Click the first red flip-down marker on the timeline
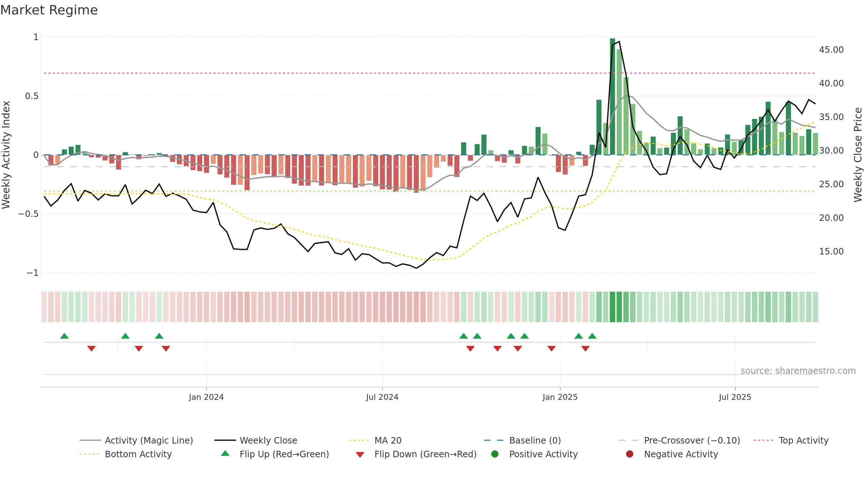 pyautogui.click(x=92, y=348)
